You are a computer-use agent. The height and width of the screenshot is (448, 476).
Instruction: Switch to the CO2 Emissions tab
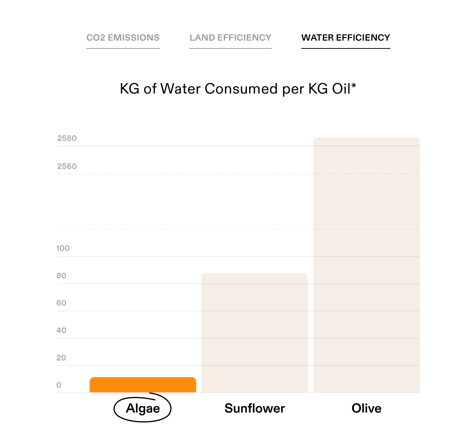coord(123,38)
